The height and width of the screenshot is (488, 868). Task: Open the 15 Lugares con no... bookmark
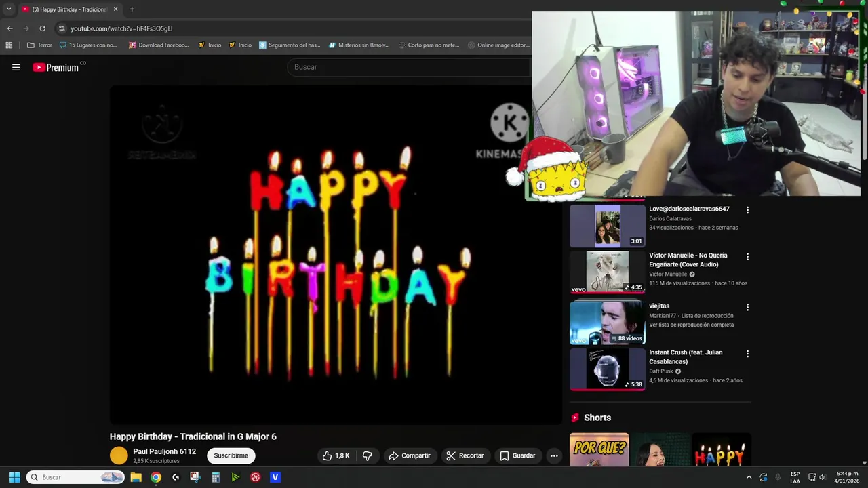pyautogui.click(x=88, y=45)
